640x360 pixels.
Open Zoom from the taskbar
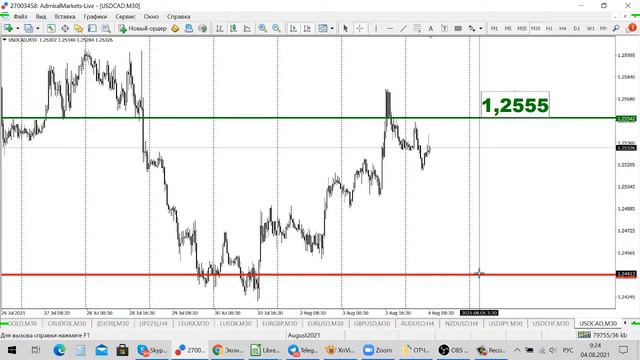(x=378, y=350)
